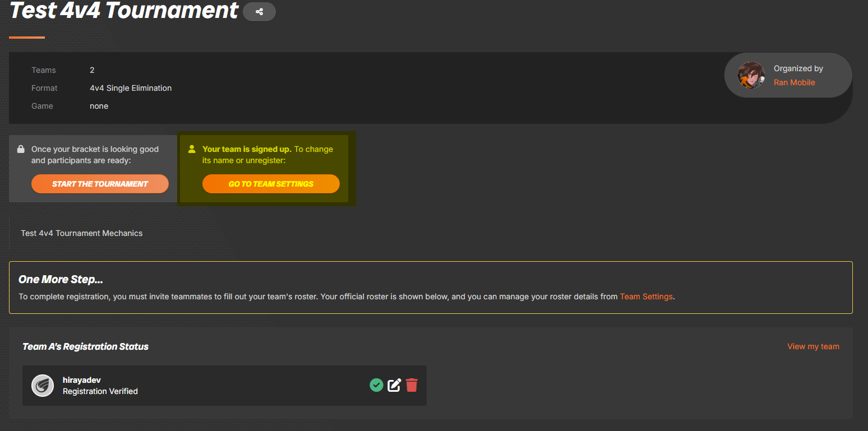Select the Test 4v4 Tournament Mechanics tab
This screenshot has width=868, height=431.
pos(82,233)
